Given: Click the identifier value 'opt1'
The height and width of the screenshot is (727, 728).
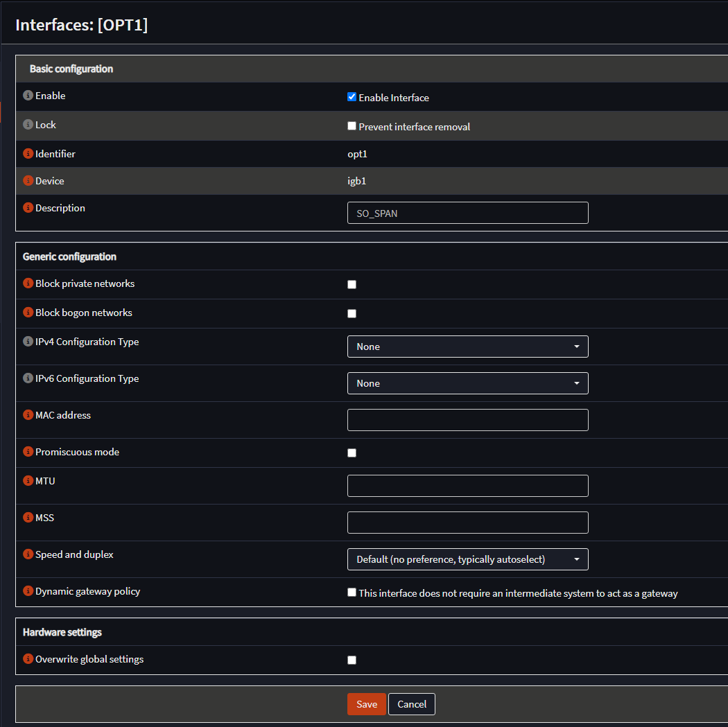Looking at the screenshot, I should point(358,154).
